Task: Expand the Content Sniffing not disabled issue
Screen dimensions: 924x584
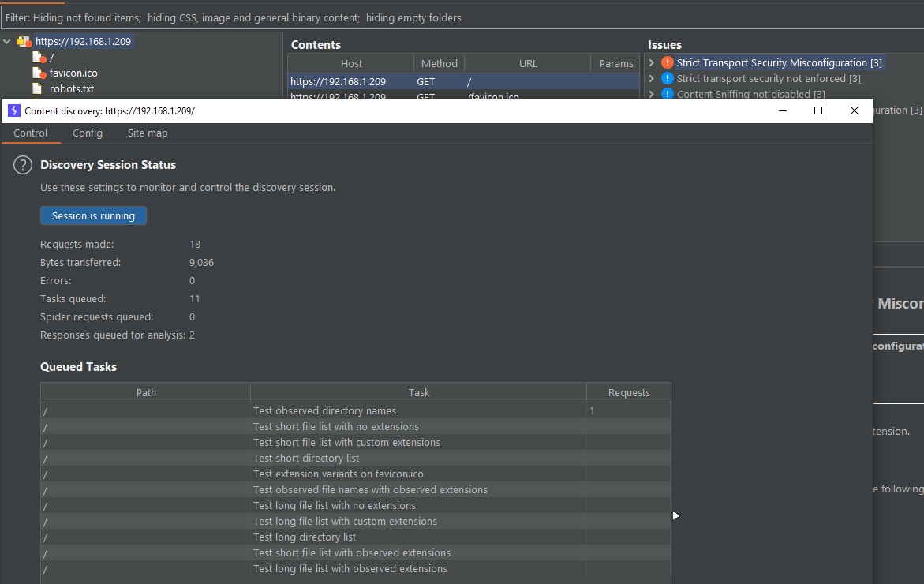Action: pyautogui.click(x=651, y=94)
